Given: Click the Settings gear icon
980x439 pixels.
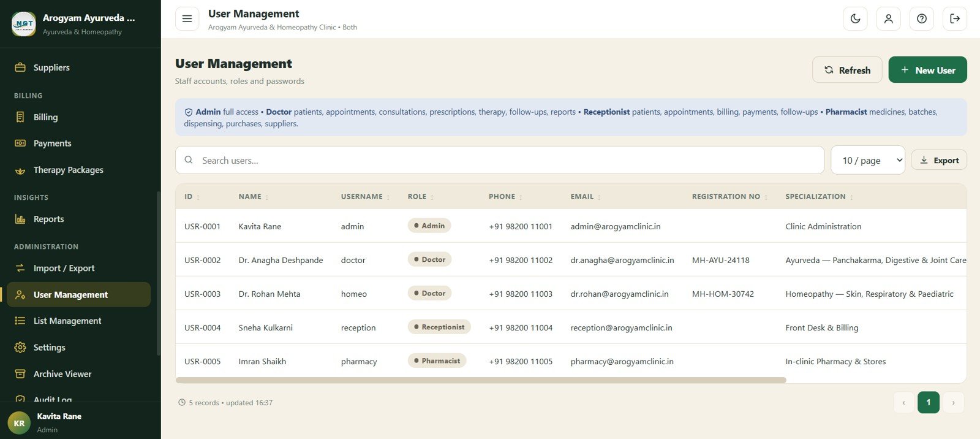Looking at the screenshot, I should (20, 348).
